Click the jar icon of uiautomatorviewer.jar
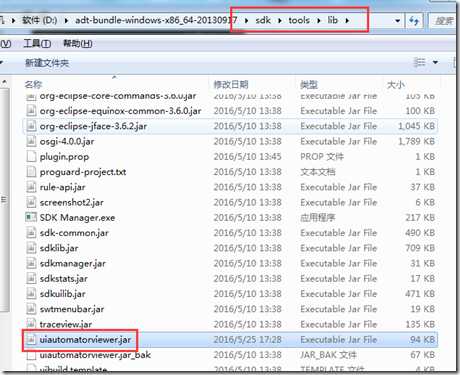460x375 pixels. coord(31,340)
